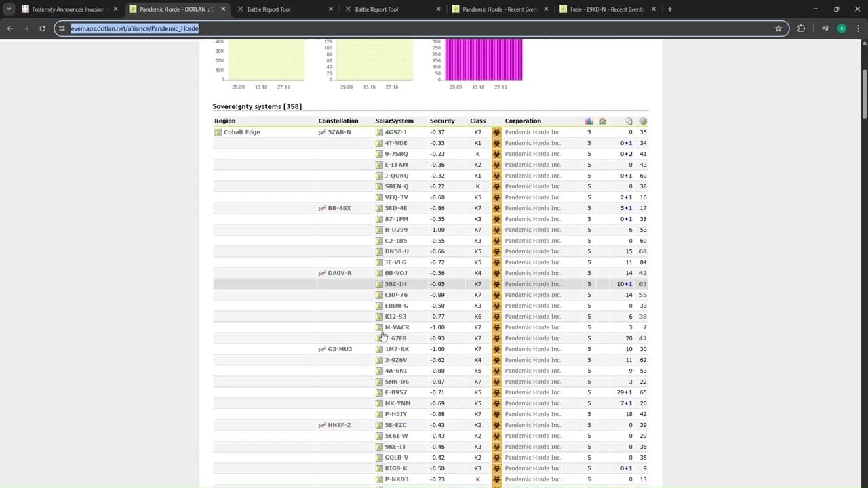Open the M-VACR solar system link

397,327
